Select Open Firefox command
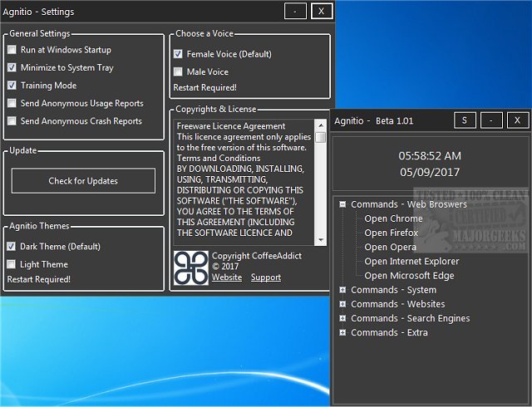The width and height of the screenshot is (532, 407). (x=392, y=233)
